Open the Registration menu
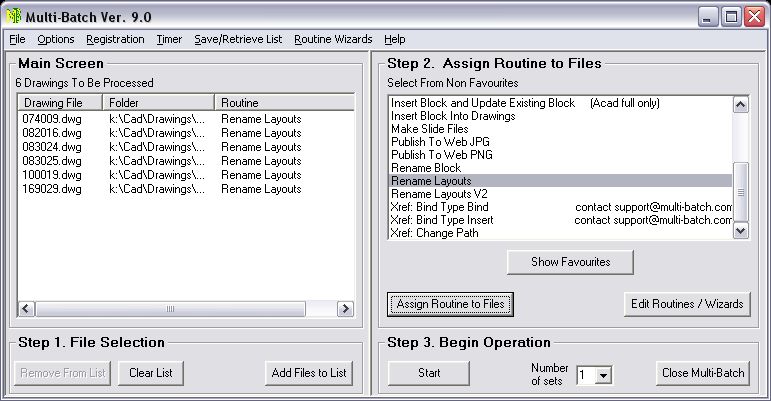Screen dimensions: 771x401 [x=115, y=39]
